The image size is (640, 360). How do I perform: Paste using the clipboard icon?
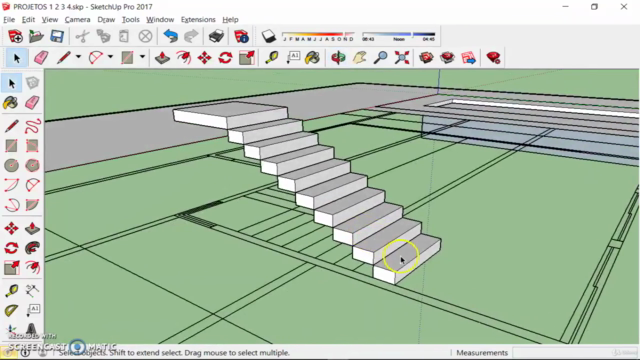click(124, 36)
